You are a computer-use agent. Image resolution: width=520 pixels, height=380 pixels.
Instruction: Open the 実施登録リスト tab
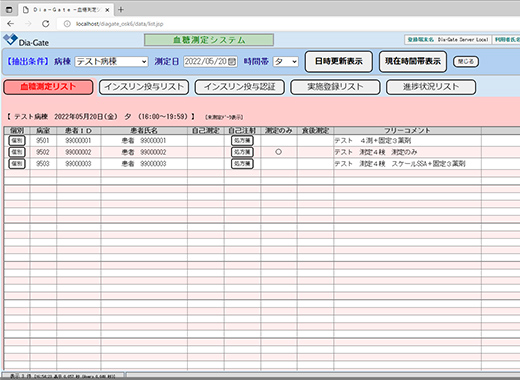click(335, 87)
